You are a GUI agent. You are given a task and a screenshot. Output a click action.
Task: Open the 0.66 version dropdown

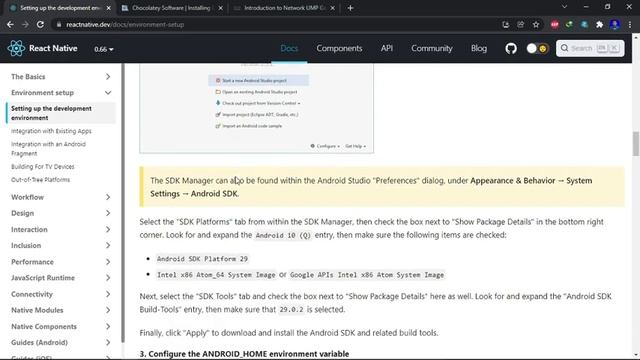click(104, 49)
